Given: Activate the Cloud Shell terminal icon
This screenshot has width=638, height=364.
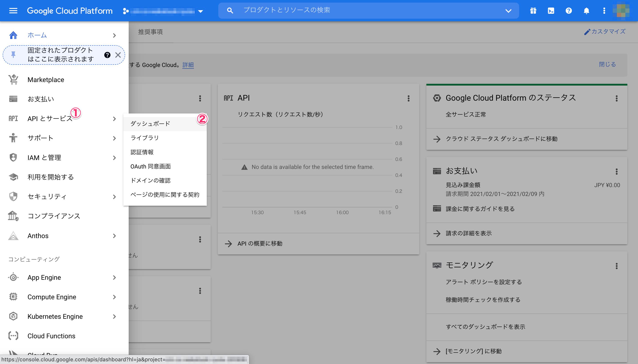Looking at the screenshot, I should pyautogui.click(x=551, y=10).
